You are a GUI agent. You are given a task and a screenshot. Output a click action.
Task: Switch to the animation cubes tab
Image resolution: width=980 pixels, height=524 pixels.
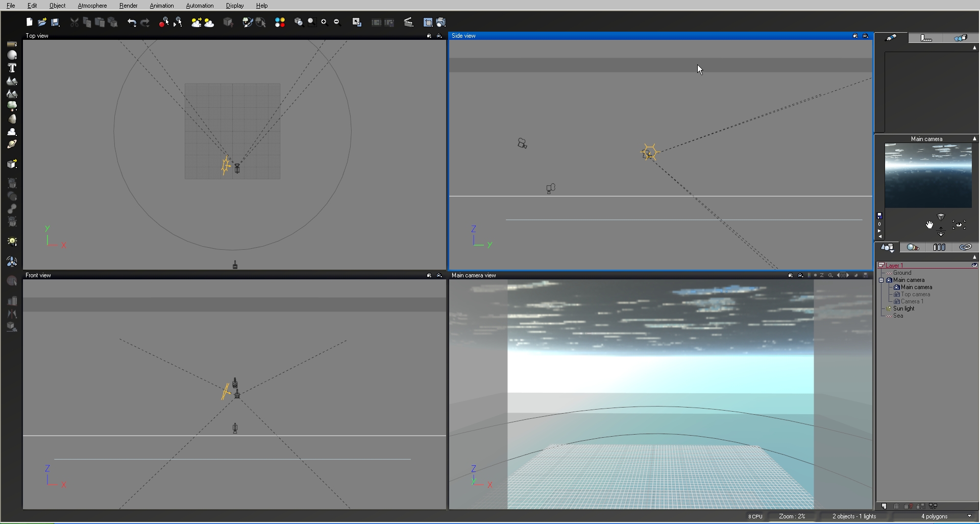point(961,38)
